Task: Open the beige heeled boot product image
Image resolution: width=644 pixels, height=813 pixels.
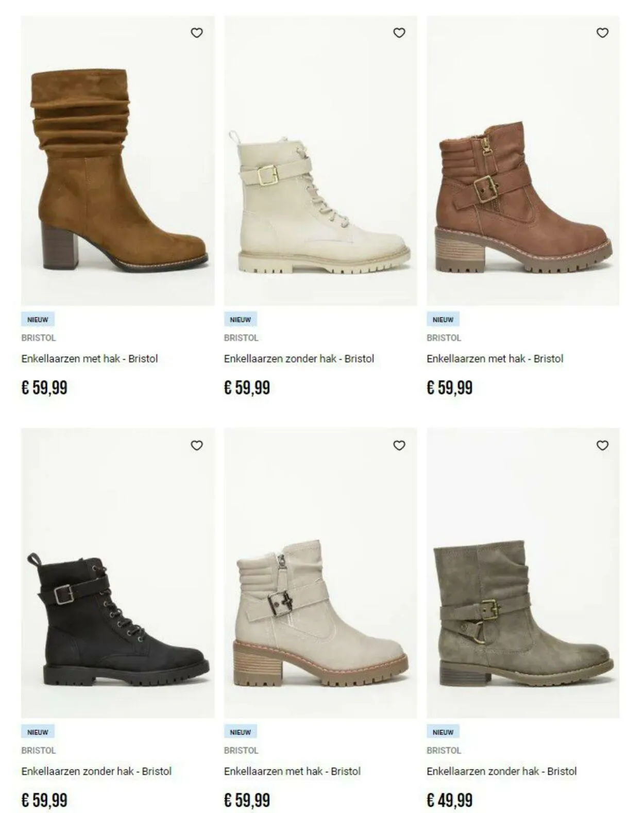Action: (320, 573)
